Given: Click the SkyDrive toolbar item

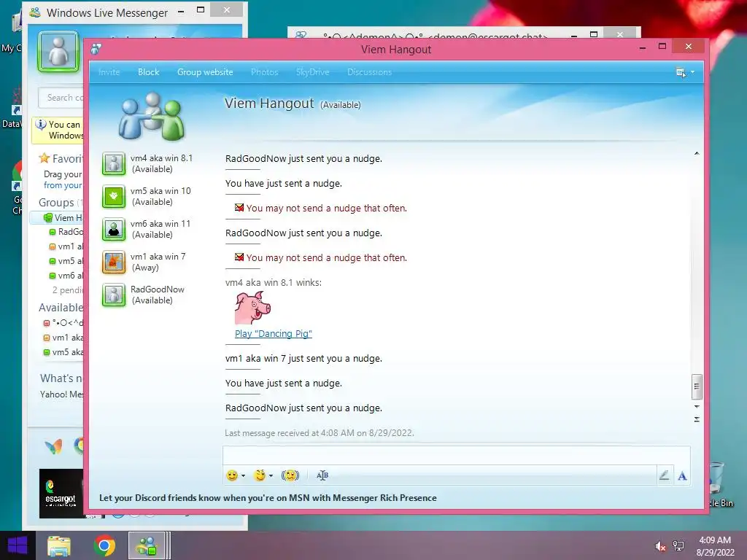Looking at the screenshot, I should pyautogui.click(x=312, y=72).
